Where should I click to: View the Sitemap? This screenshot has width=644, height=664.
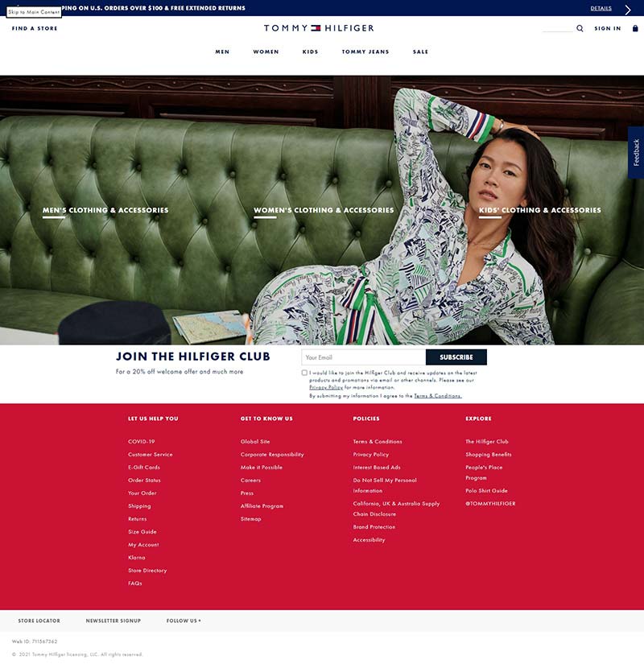250,519
